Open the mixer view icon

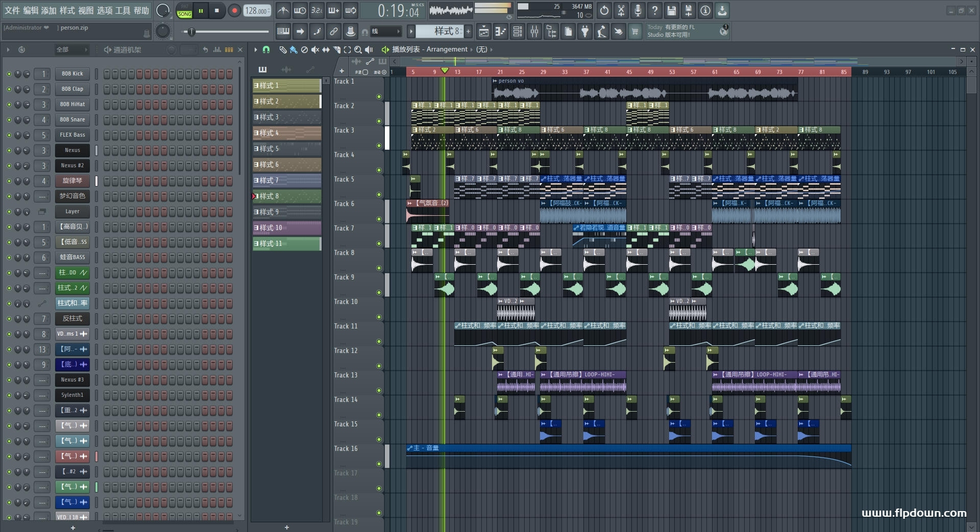click(534, 32)
